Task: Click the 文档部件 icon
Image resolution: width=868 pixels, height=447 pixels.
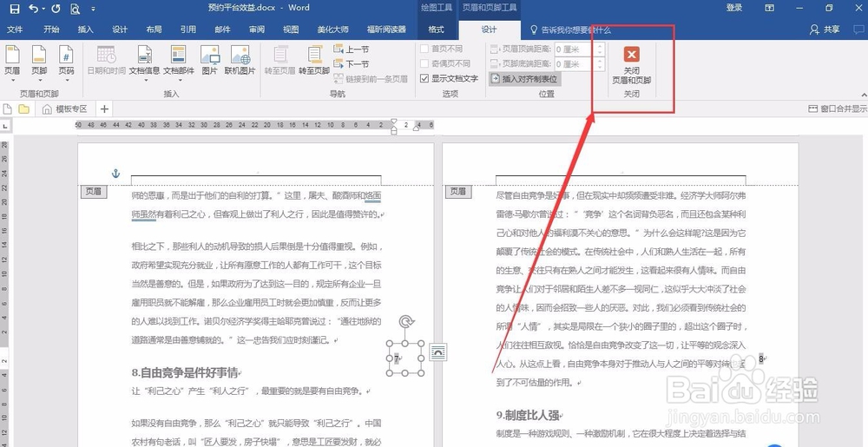Action: (x=178, y=54)
